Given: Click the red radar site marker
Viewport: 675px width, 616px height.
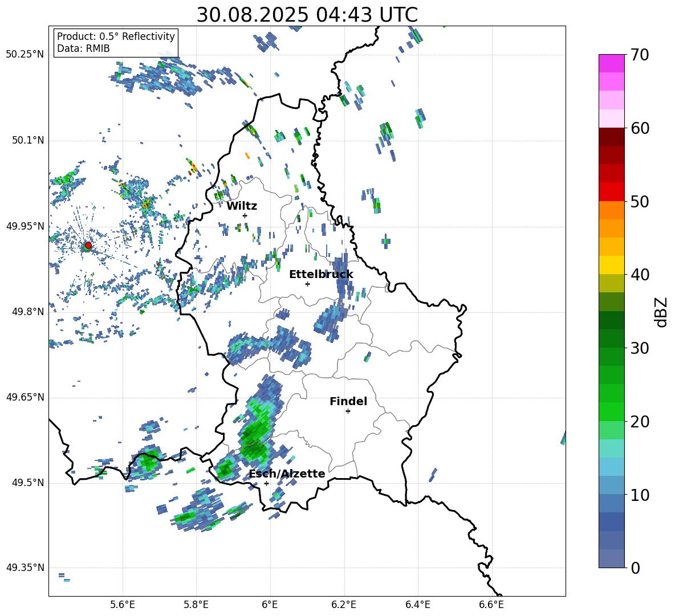Looking at the screenshot, I should pyautogui.click(x=88, y=246).
